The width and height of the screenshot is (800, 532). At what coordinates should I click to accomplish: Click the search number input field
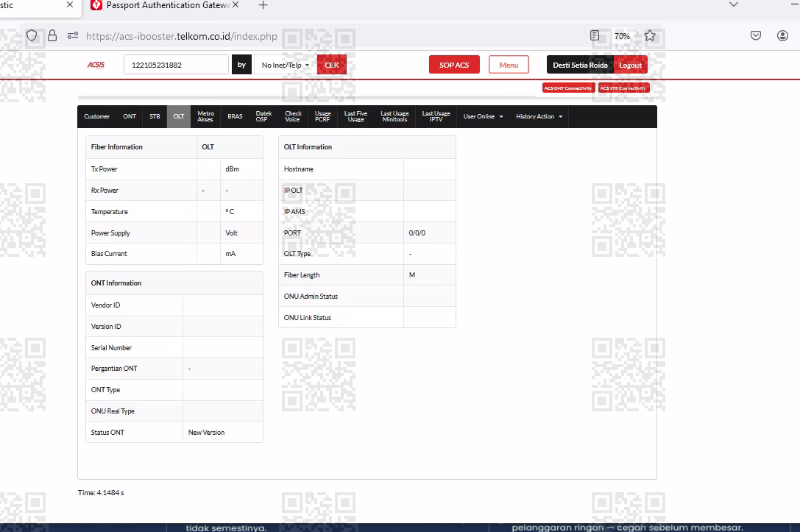(176, 65)
